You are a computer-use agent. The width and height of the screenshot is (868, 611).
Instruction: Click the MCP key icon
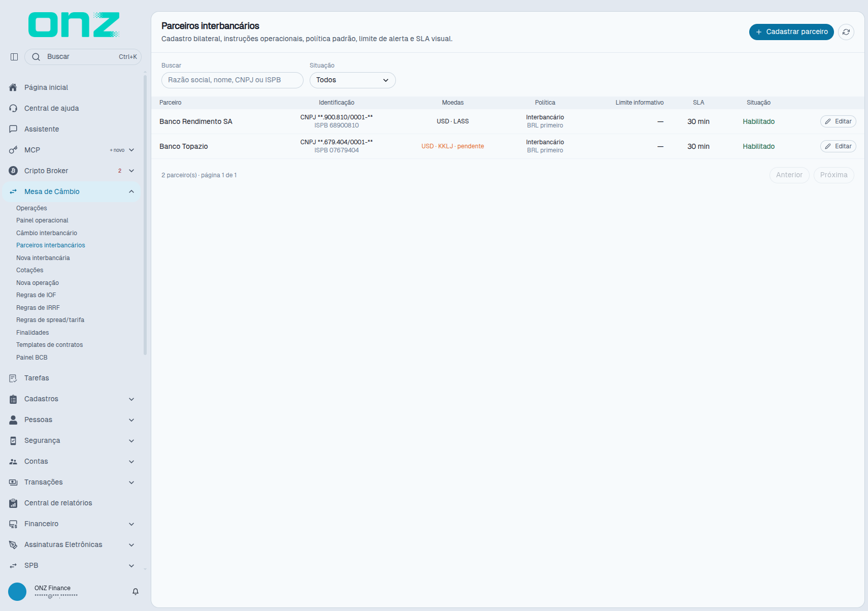13,150
